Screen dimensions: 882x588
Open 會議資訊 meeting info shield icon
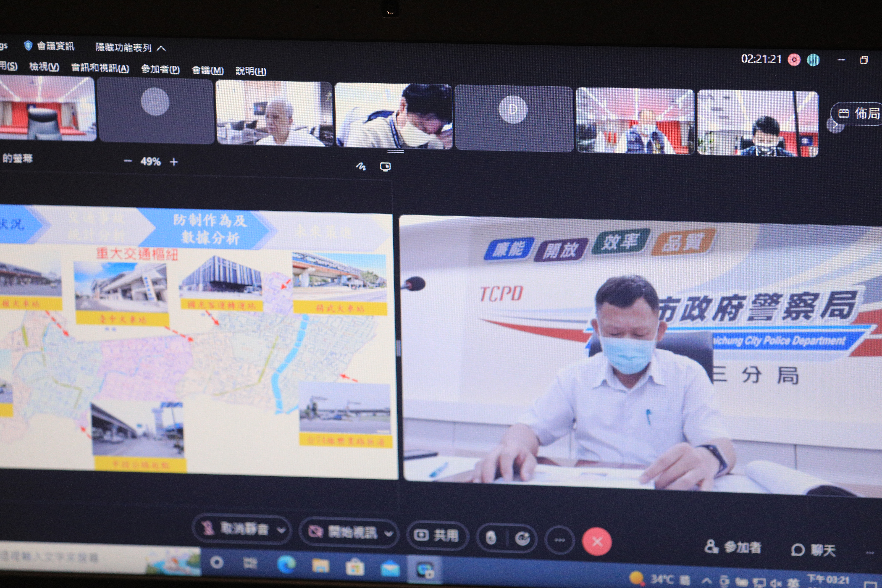click(x=28, y=46)
